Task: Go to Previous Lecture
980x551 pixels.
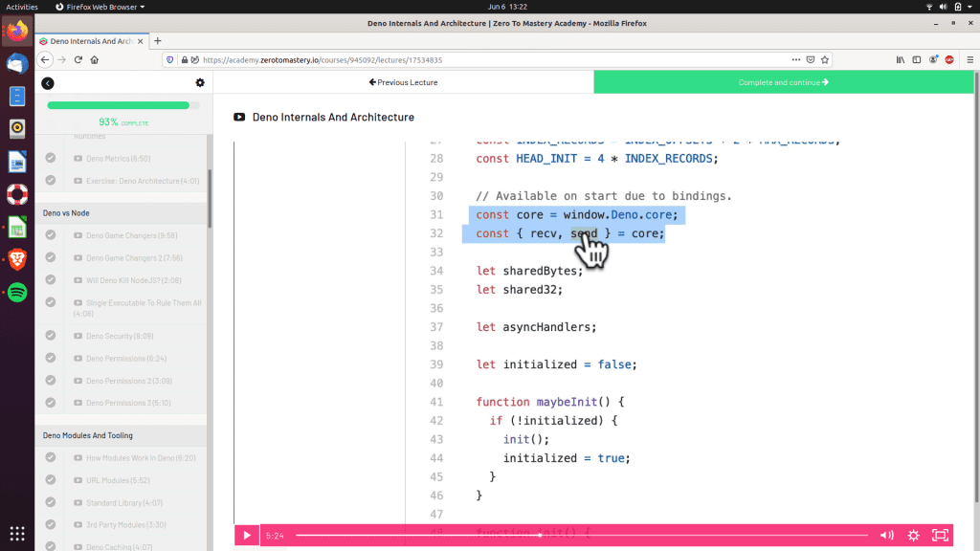Action: click(x=403, y=82)
